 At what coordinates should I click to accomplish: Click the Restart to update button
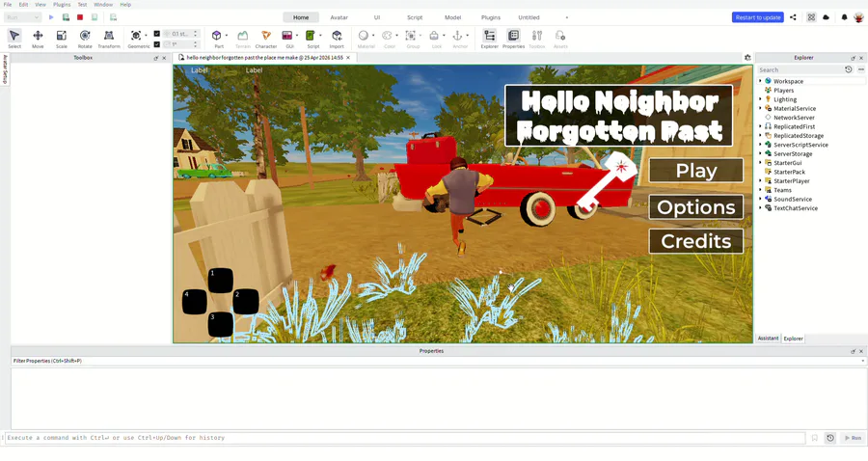758,17
